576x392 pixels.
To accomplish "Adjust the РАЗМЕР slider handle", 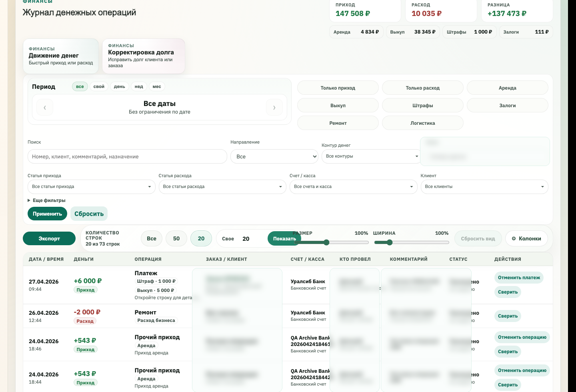I will [326, 242].
